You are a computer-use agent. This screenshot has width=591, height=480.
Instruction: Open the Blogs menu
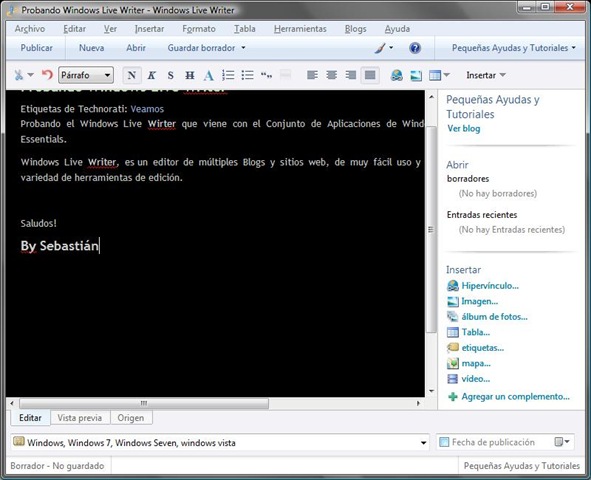pos(355,29)
